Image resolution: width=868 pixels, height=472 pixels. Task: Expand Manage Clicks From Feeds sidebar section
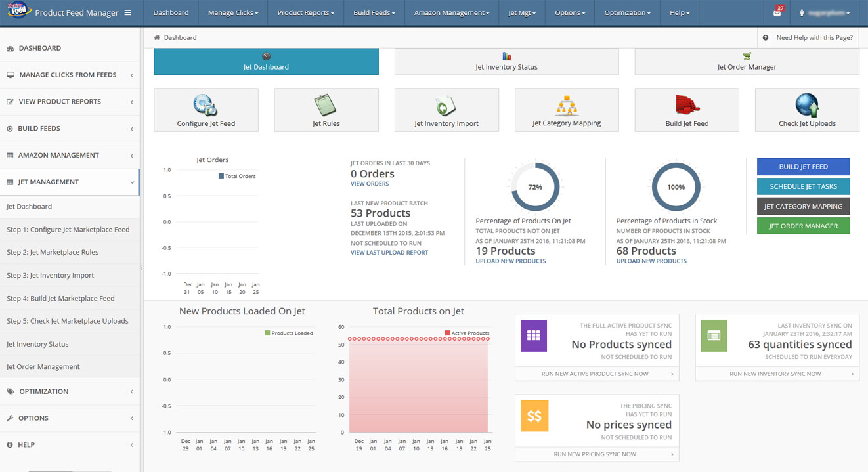(x=70, y=75)
